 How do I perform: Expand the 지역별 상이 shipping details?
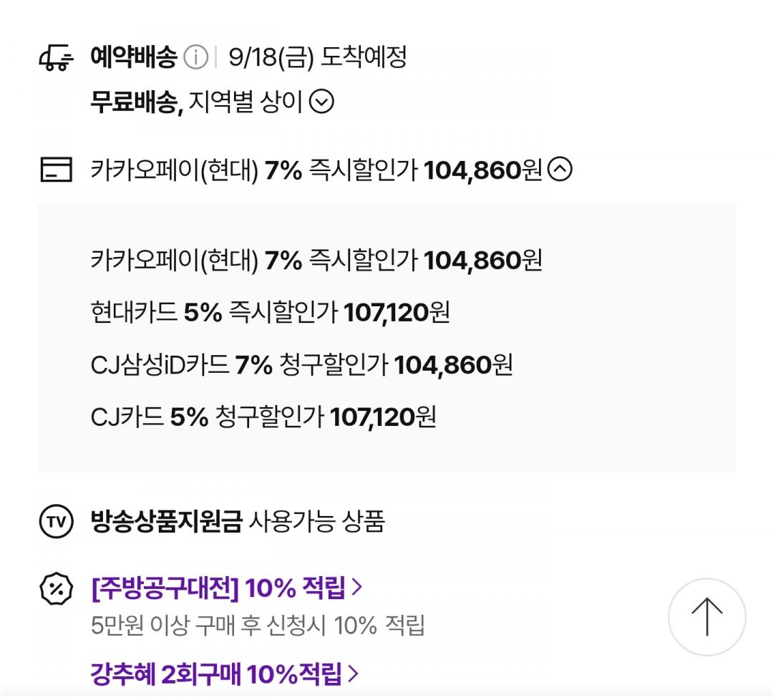click(x=321, y=102)
